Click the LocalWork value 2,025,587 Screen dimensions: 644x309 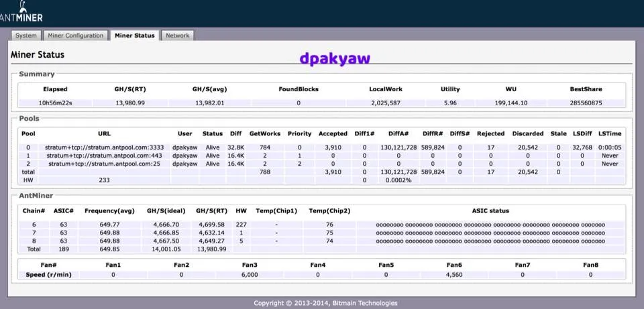point(385,103)
